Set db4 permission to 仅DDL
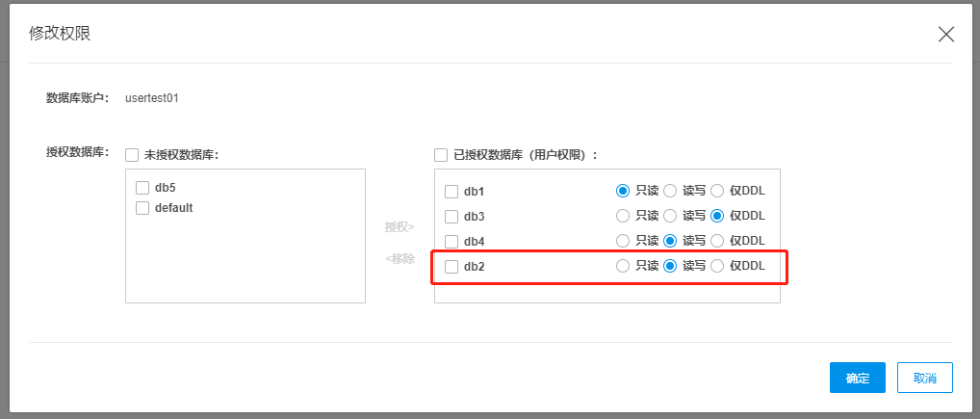The width and height of the screenshot is (980, 419). tap(716, 240)
